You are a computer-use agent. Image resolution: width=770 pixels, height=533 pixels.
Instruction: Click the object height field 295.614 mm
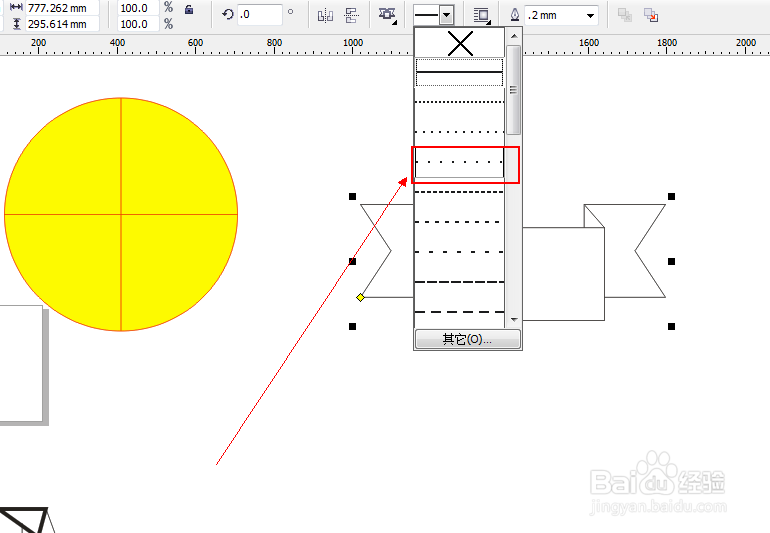62,24
